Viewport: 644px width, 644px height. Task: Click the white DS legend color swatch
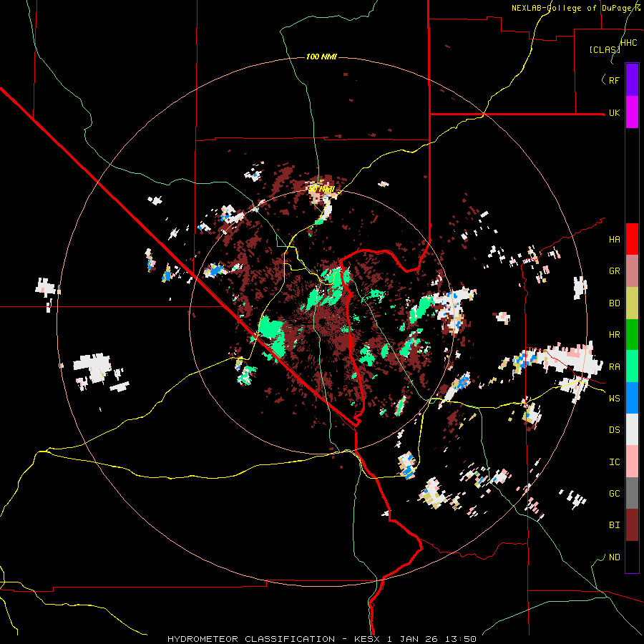click(632, 429)
